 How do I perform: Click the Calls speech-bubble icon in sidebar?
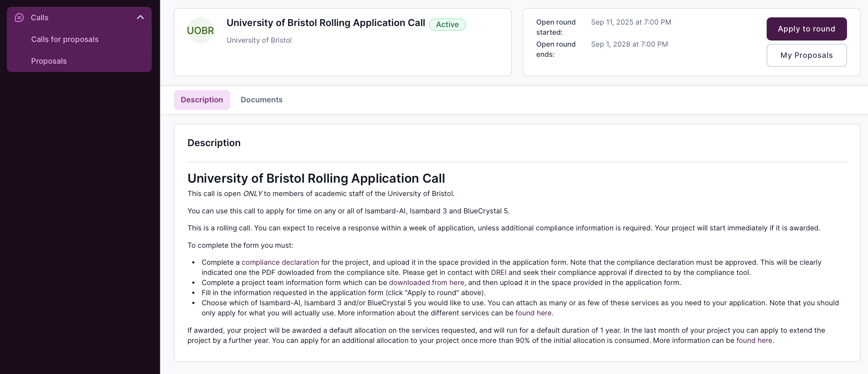pyautogui.click(x=19, y=17)
